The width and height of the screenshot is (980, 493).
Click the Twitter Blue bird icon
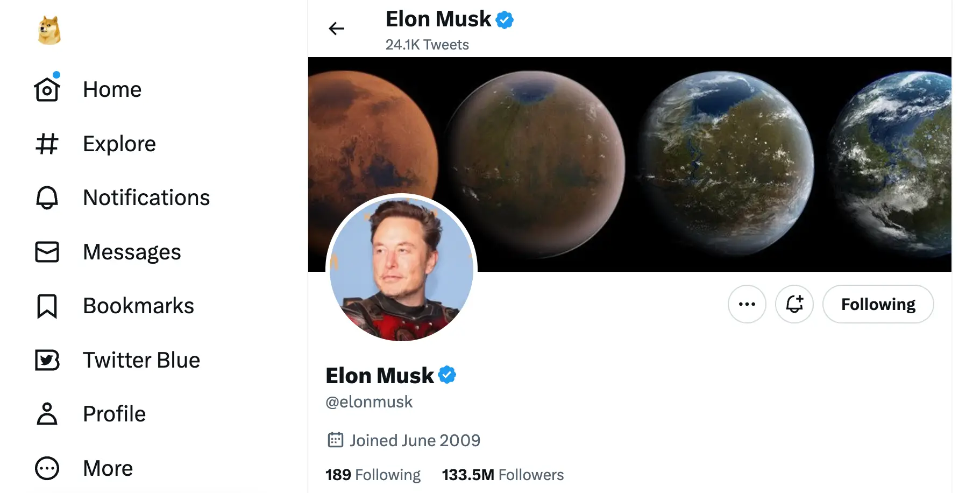point(47,360)
